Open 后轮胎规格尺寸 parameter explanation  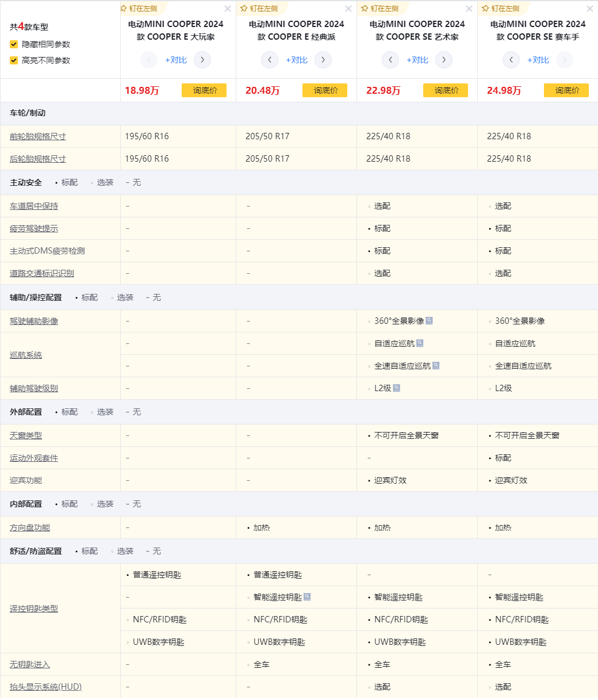coord(38,159)
